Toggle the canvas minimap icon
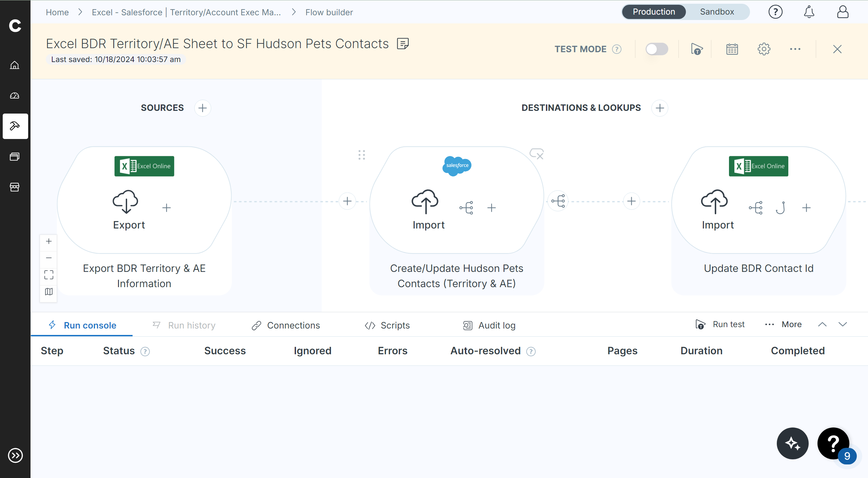This screenshot has width=868, height=478. point(49,292)
